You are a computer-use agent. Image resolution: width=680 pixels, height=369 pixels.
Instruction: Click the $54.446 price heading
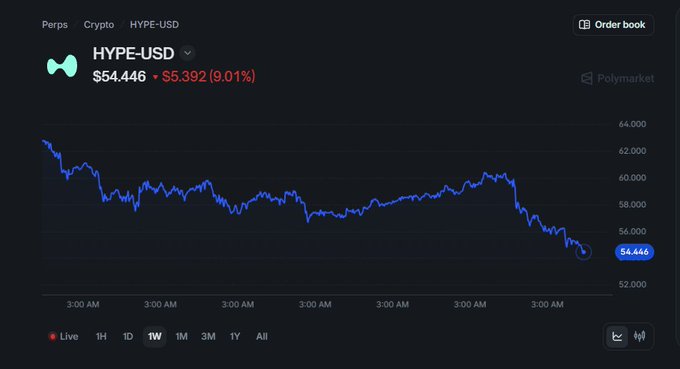click(119, 77)
